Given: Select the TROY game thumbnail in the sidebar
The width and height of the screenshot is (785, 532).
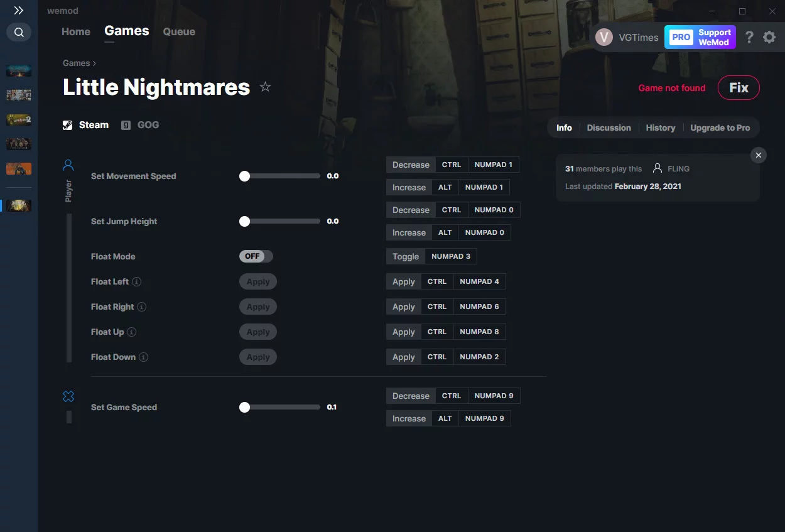Looking at the screenshot, I should tap(19, 144).
